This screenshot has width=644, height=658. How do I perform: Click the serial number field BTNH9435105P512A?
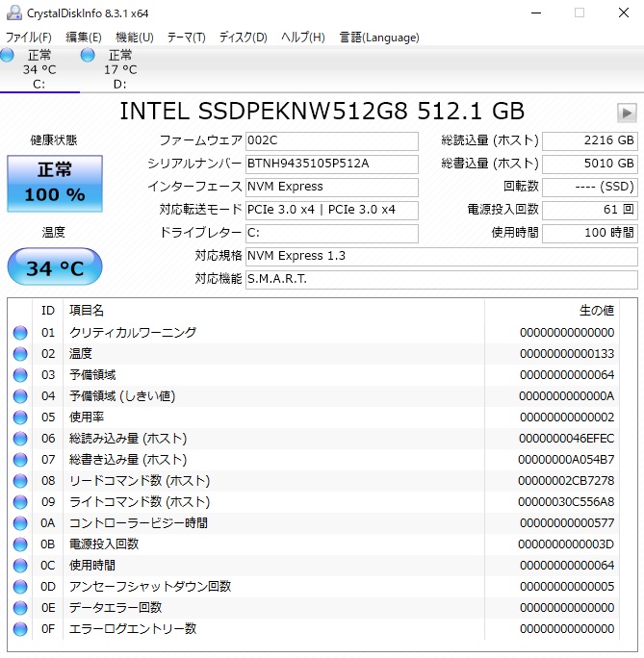[332, 164]
